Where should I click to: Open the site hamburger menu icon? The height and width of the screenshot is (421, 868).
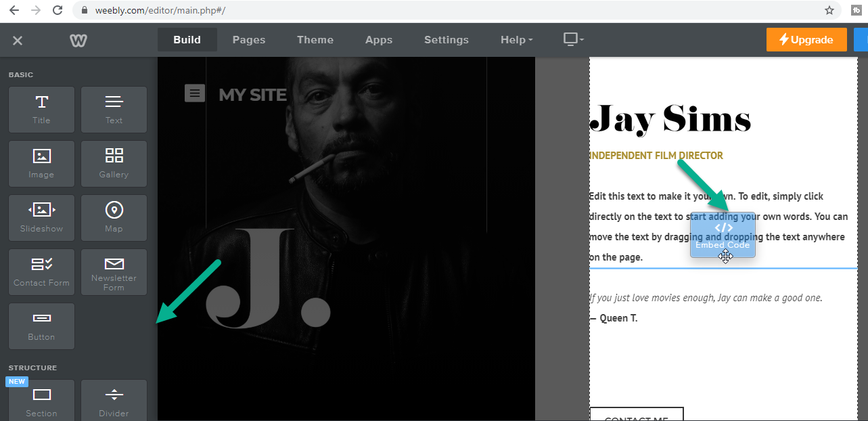195,93
